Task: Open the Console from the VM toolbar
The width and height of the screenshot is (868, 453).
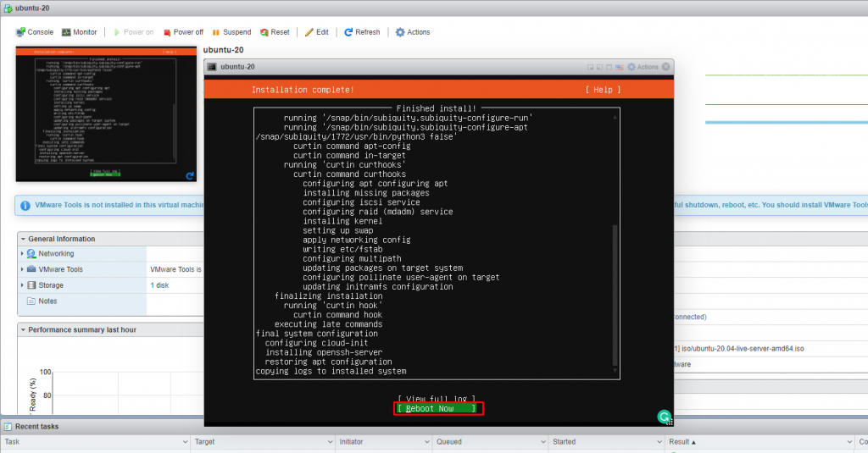Action: 35,32
